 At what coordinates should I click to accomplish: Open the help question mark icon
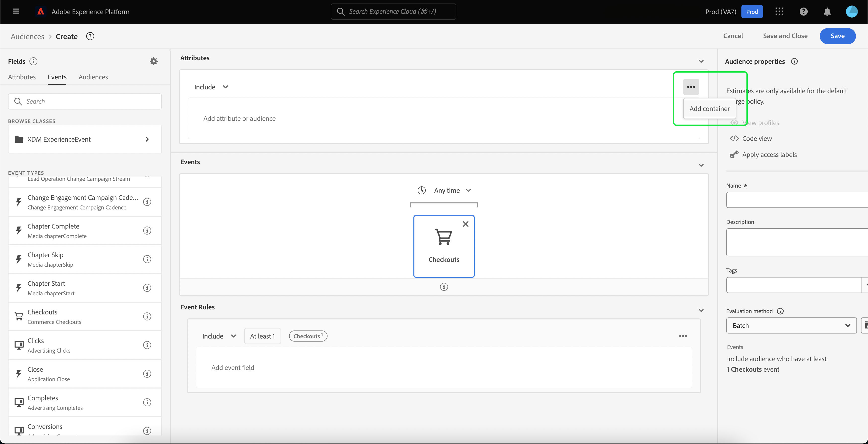pos(803,12)
